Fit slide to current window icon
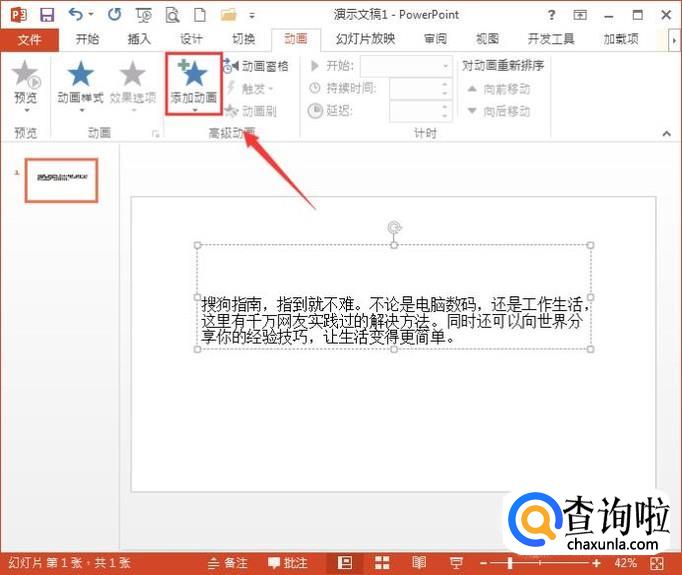Viewport: 682px width, 575px height. point(657,563)
